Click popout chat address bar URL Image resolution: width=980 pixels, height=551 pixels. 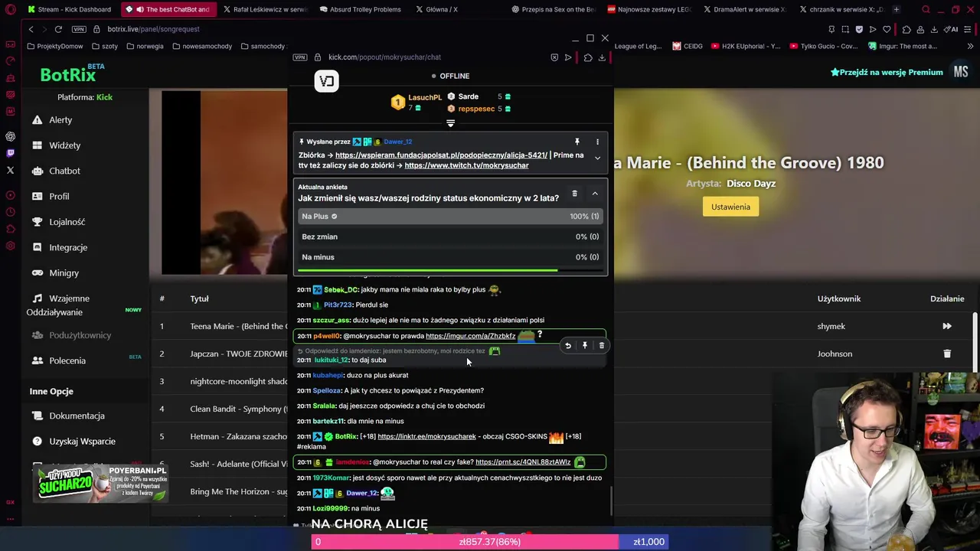[384, 57]
